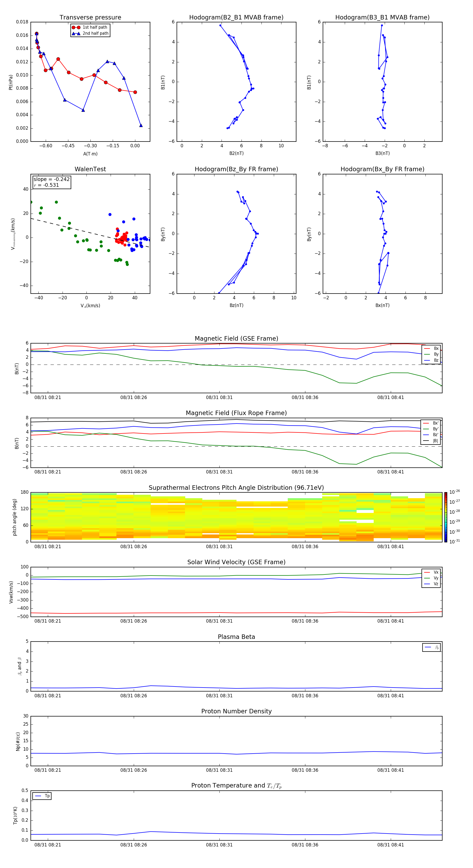Click the 'slope = -0.242' annotation
The width and height of the screenshot is (473, 868).
coord(52,179)
